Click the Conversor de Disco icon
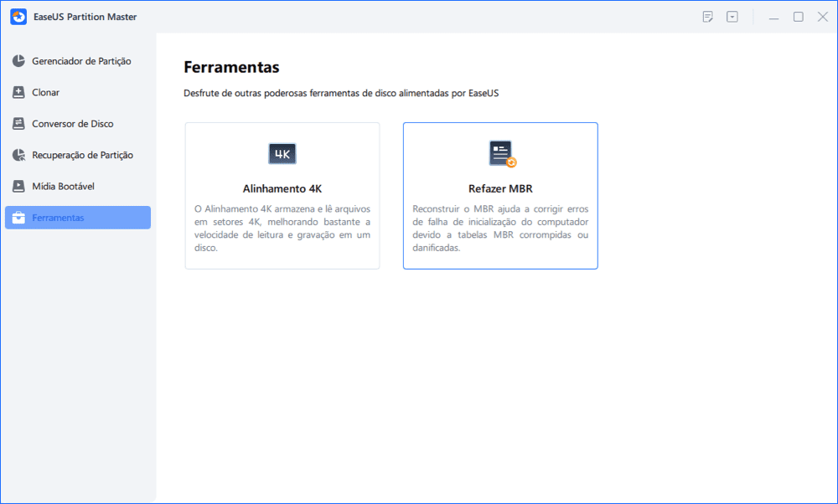 18,124
